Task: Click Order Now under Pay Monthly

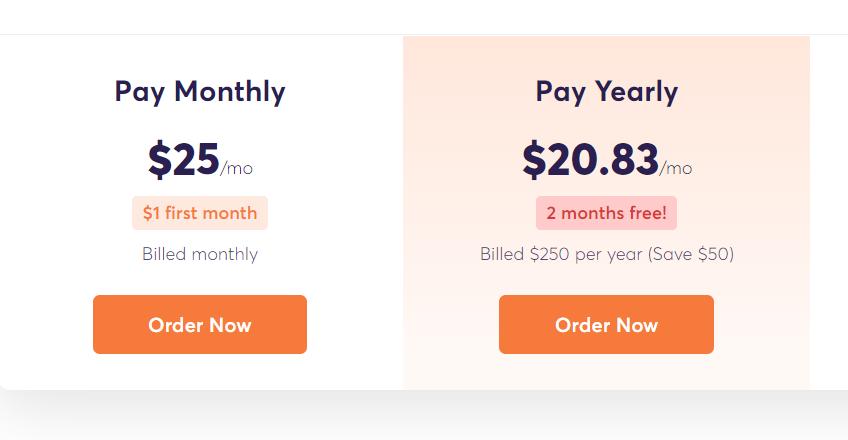Action: click(200, 324)
